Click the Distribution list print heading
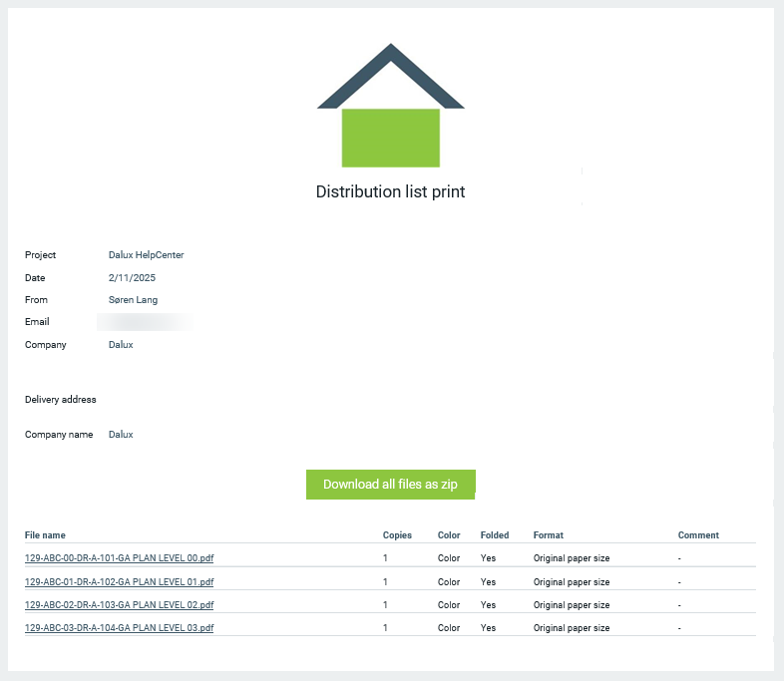Image resolution: width=784 pixels, height=681 pixels. [x=390, y=191]
